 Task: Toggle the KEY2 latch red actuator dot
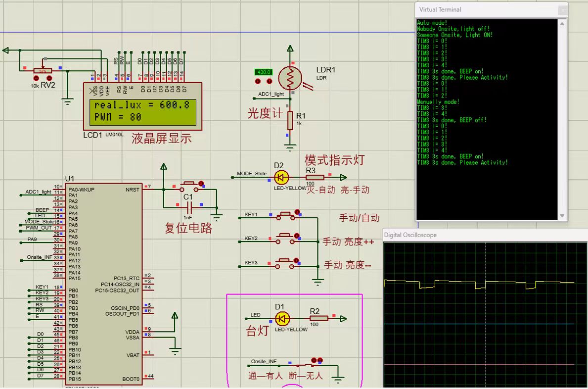(297, 236)
